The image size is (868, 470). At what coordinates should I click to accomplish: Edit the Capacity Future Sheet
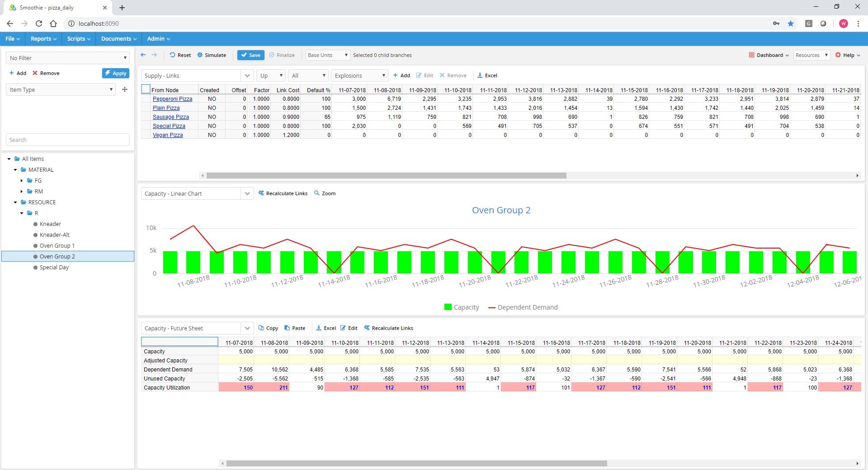click(x=349, y=328)
